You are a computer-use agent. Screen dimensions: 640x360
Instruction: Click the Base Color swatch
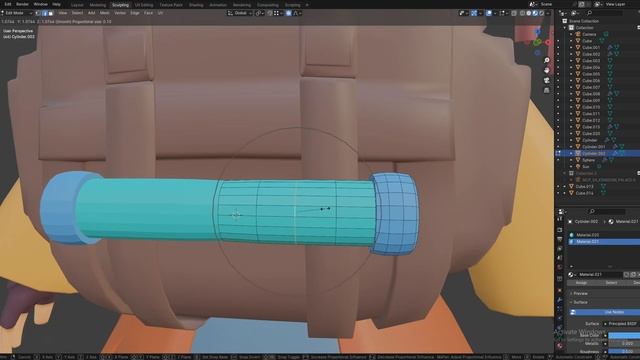(x=624, y=336)
